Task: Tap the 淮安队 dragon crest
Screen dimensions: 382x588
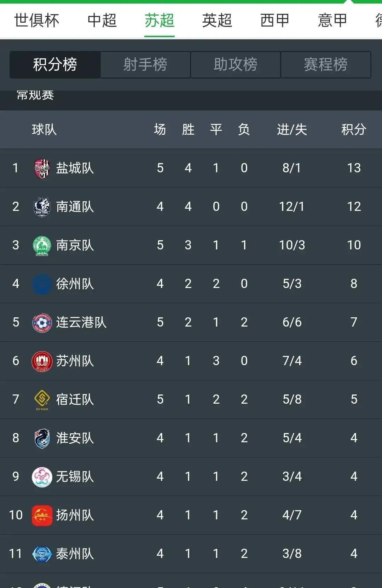Action: (42, 438)
